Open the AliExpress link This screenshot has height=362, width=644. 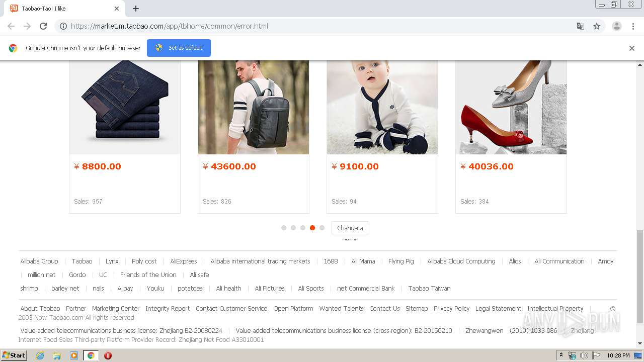184,261
